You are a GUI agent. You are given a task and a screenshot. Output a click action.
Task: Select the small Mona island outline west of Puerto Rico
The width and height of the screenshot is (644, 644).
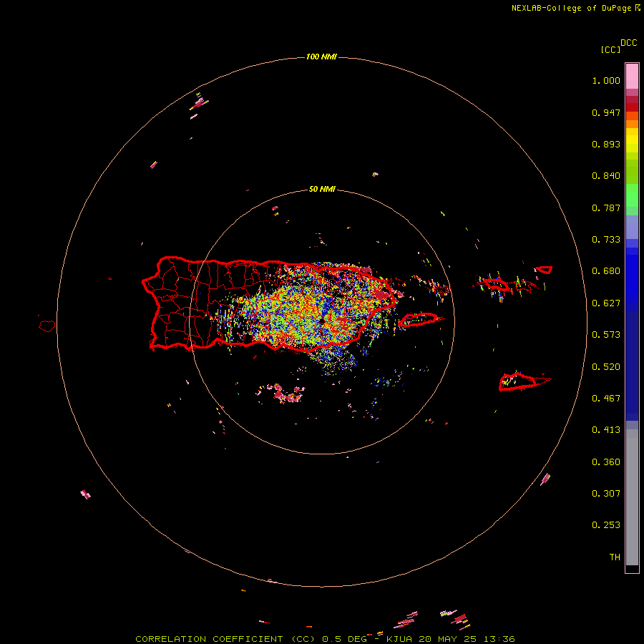[47, 326]
